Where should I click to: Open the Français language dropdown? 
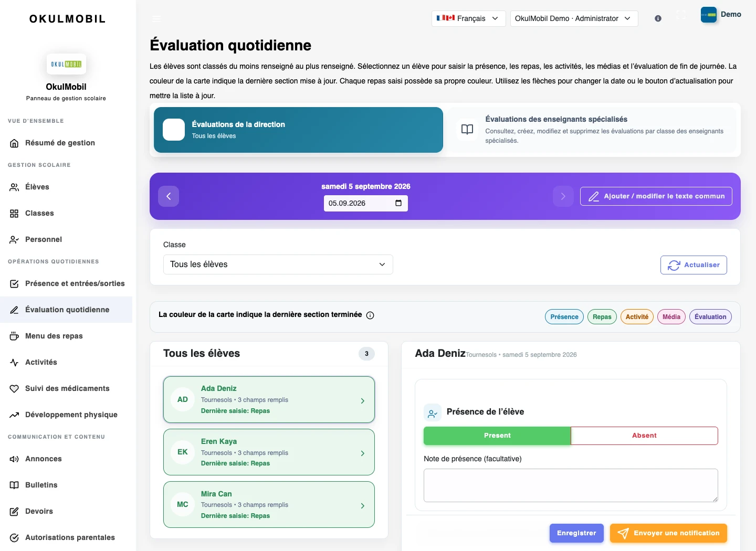(468, 18)
